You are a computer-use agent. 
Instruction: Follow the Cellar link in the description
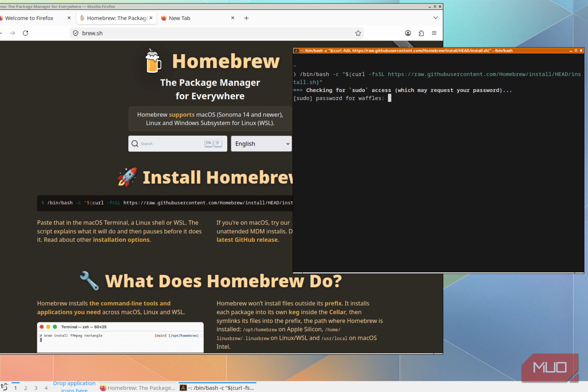(337, 312)
